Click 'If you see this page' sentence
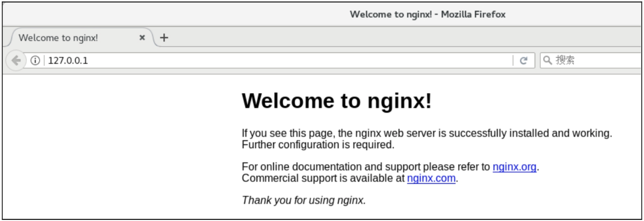 click(x=427, y=133)
